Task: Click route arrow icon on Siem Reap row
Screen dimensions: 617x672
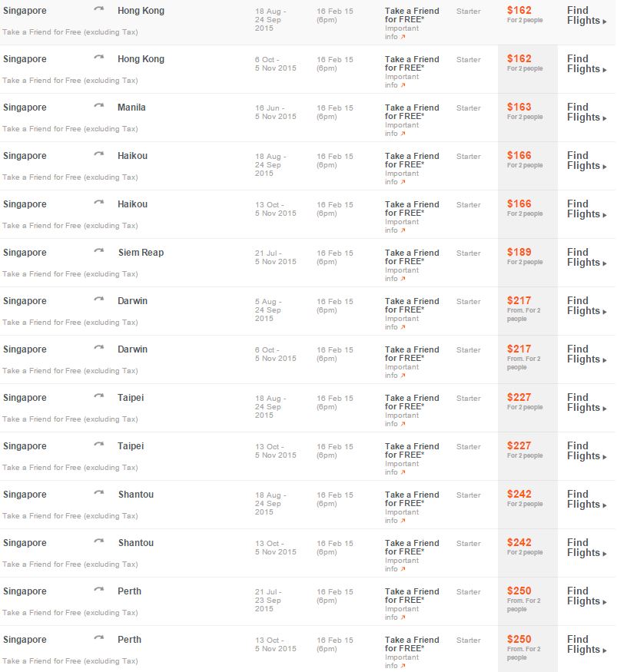Action: coord(99,250)
